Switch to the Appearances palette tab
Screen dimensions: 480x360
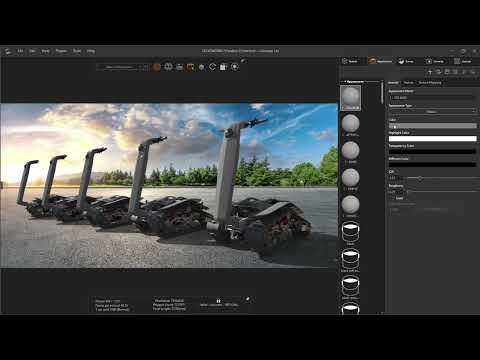380,61
